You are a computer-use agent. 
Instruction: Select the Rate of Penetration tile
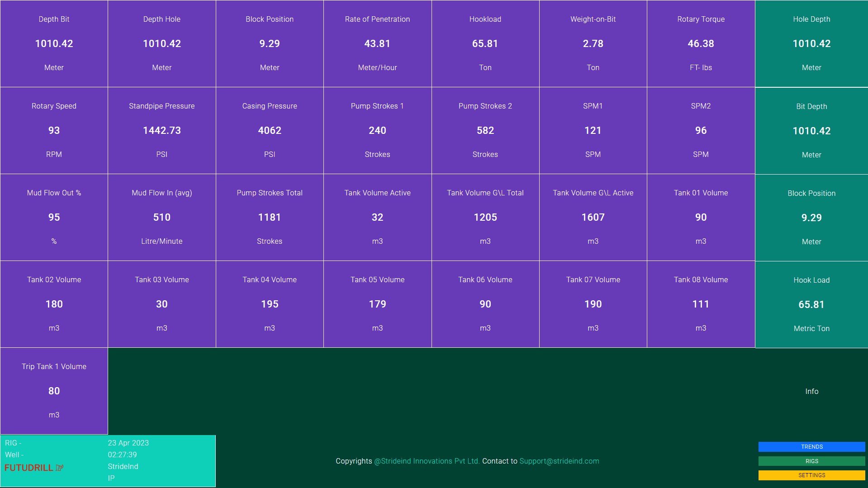(x=377, y=43)
